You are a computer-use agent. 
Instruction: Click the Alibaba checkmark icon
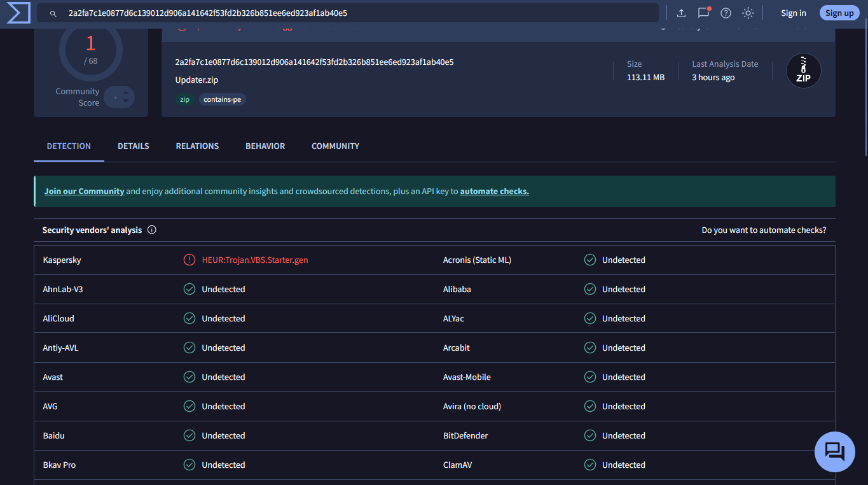[x=590, y=289]
